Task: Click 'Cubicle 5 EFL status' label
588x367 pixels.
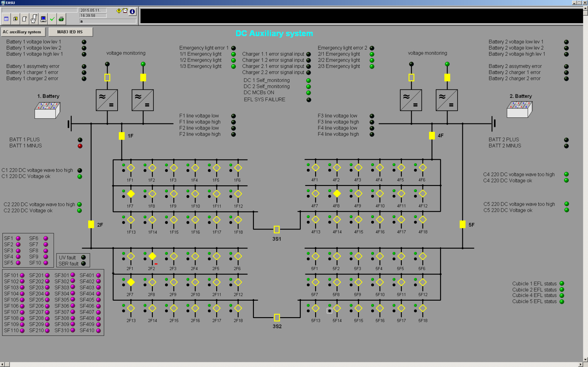Action: (x=534, y=301)
